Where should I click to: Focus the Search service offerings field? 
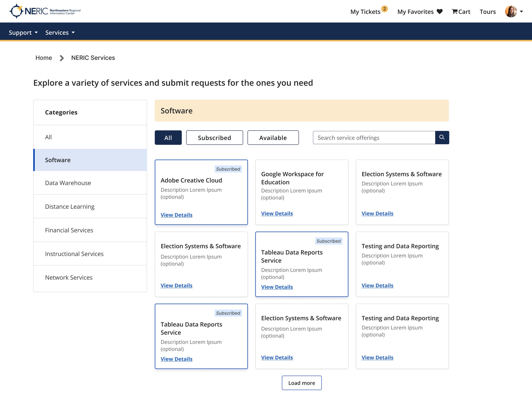pyautogui.click(x=374, y=138)
